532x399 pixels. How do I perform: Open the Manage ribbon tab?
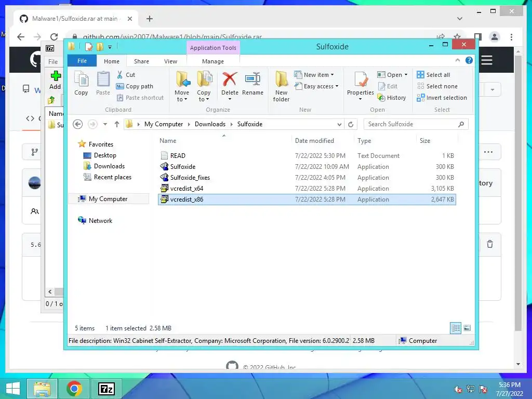click(212, 61)
